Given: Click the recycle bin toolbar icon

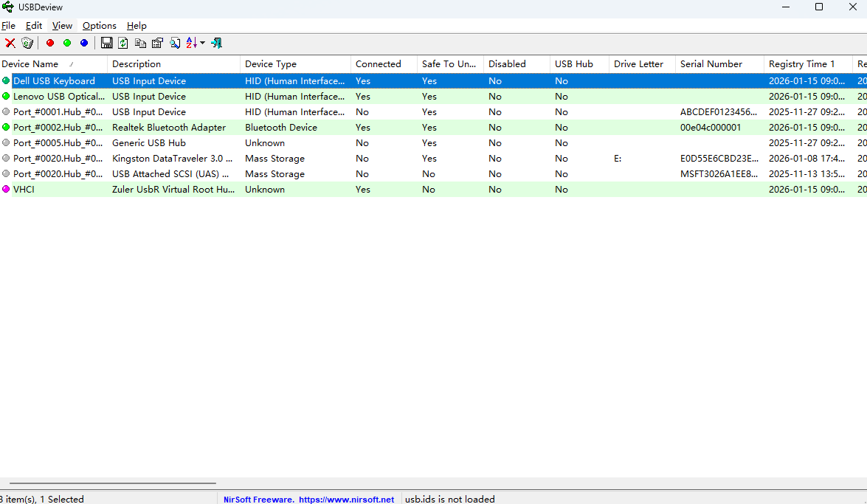Looking at the screenshot, I should point(27,43).
